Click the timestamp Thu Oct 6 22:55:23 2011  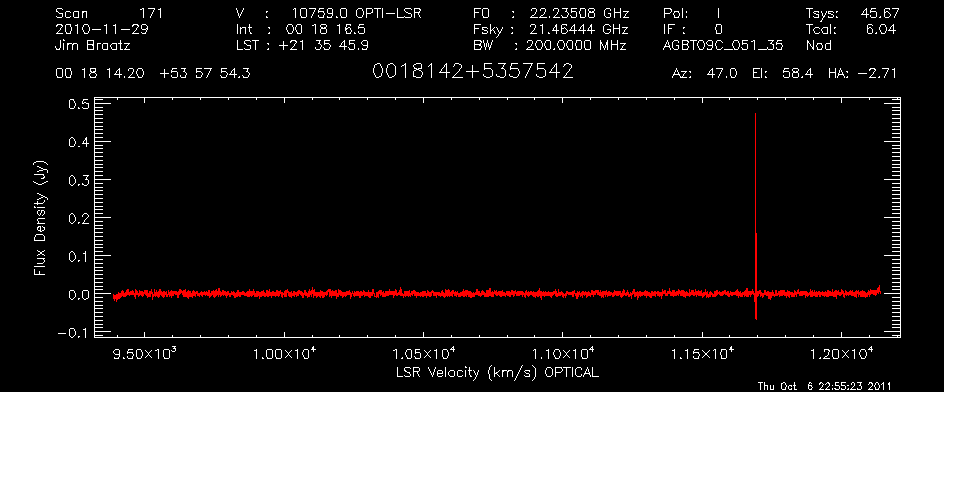825,386
